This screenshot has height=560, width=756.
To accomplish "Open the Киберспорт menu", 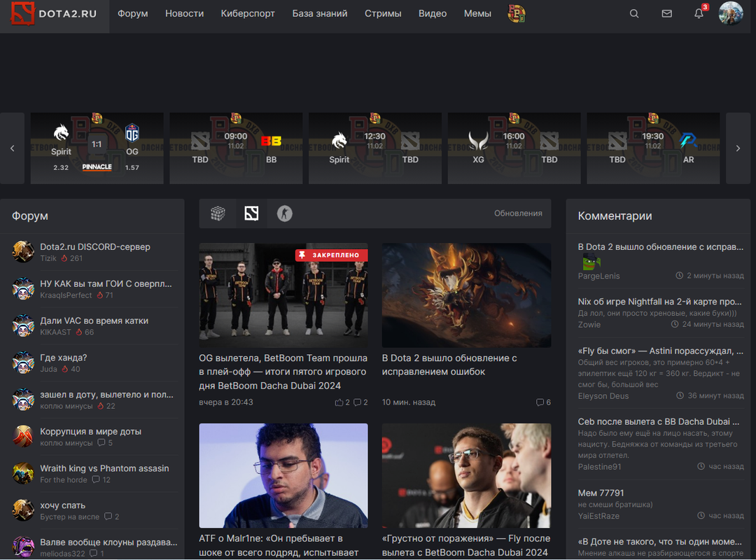I will [248, 13].
